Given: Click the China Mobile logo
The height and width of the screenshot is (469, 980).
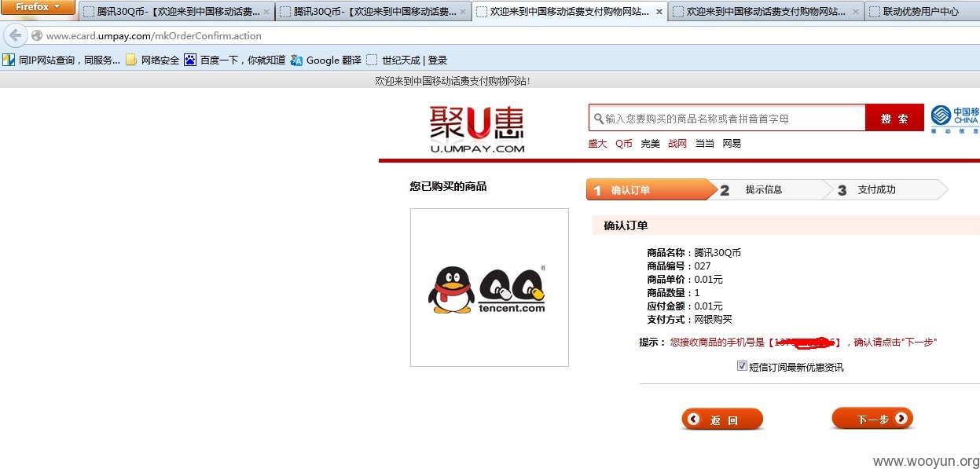Looking at the screenshot, I should pyautogui.click(x=955, y=119).
